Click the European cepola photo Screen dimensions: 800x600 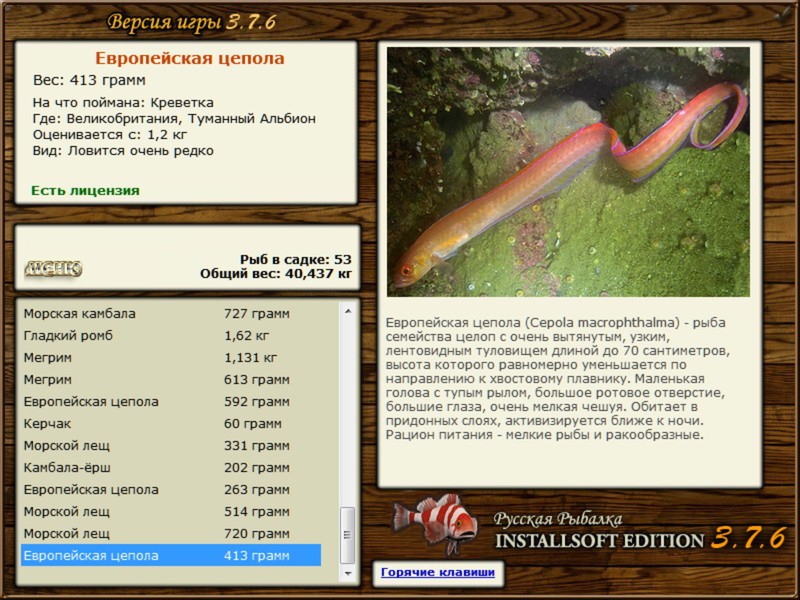point(568,172)
